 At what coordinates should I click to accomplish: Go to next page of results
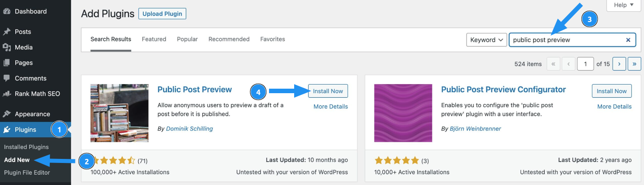point(619,64)
